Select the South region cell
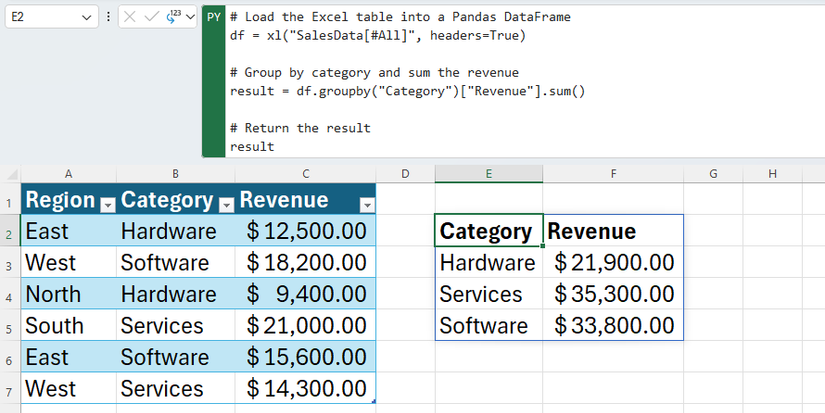 [68, 326]
